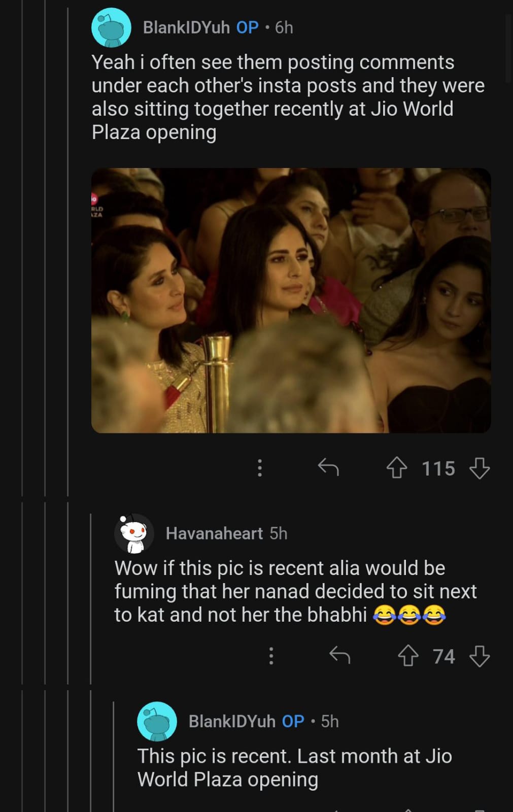This screenshot has width=513, height=812.
Task: Open the Jio World Plaza photo
Action: (291, 300)
